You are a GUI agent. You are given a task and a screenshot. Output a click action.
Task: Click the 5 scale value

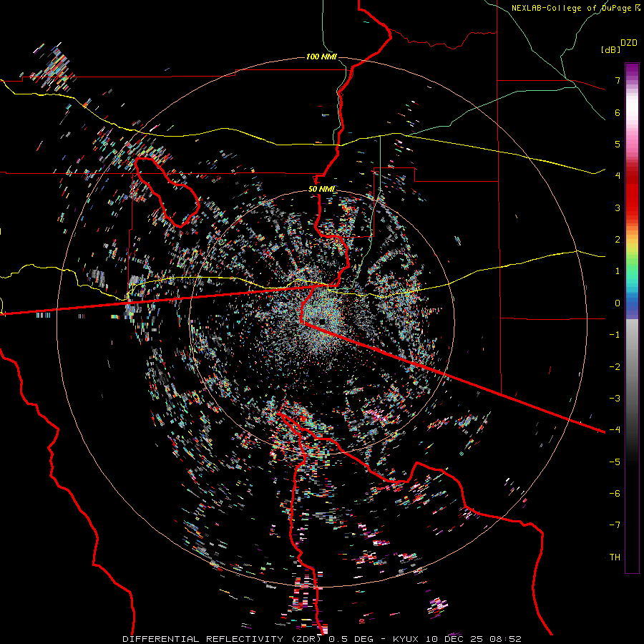coord(618,144)
